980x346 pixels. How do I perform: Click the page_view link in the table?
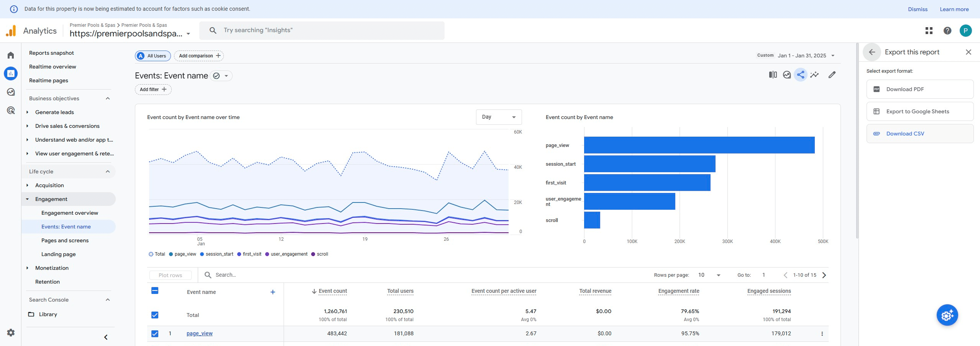click(x=199, y=333)
